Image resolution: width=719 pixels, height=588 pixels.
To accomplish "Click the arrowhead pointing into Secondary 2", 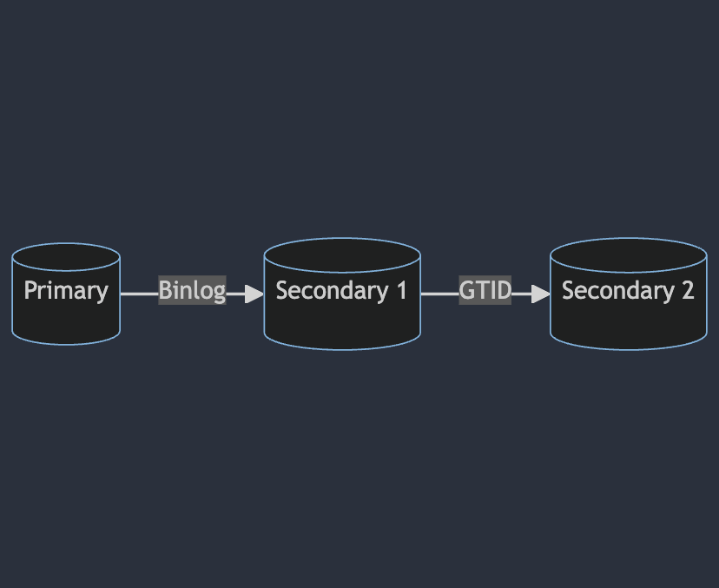I will (x=540, y=294).
